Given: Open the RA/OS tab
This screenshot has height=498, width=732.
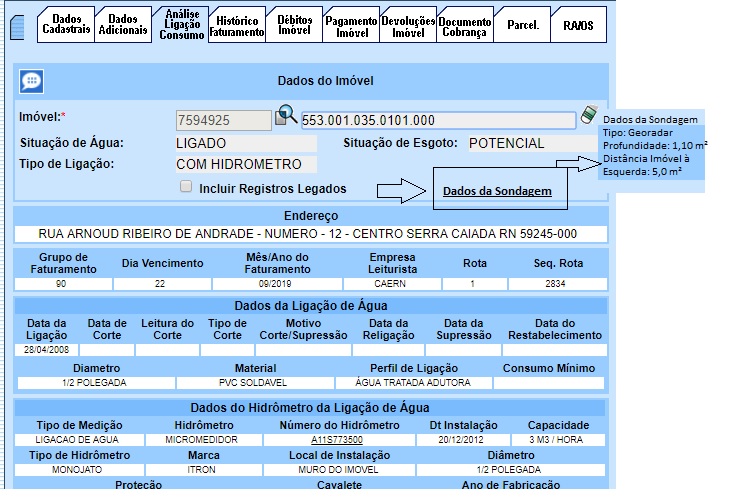Looking at the screenshot, I should click(578, 24).
